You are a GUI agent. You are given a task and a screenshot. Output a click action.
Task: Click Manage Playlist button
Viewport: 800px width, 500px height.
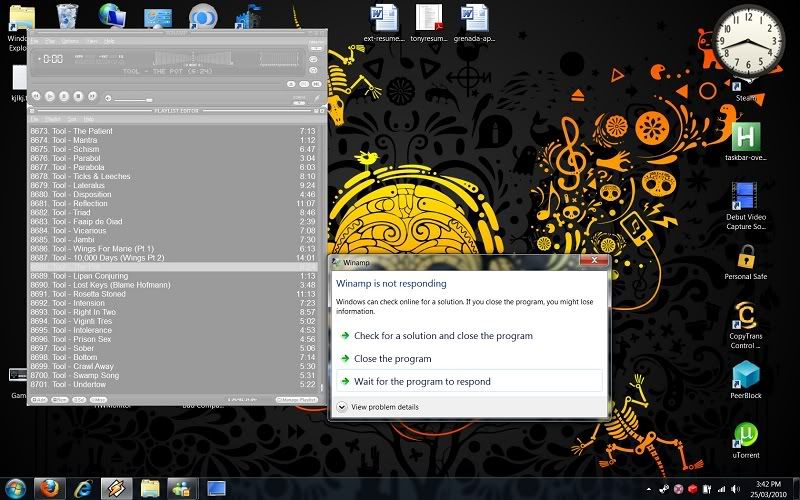[297, 400]
